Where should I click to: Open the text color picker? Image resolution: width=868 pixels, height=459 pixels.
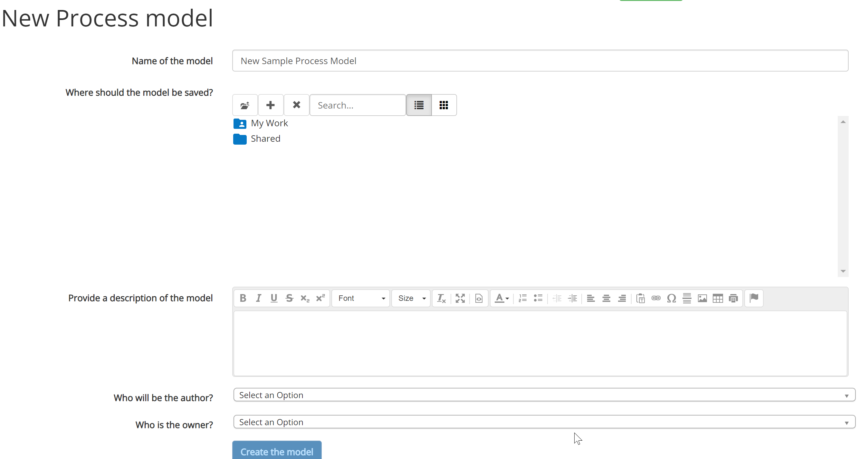pos(501,298)
